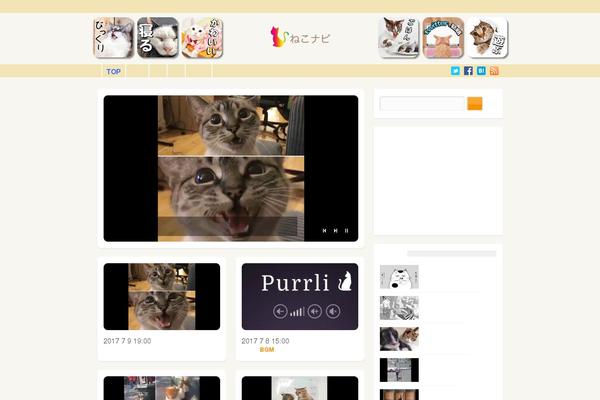This screenshot has height=400, width=600.
Task: Click the 2017 7 8 15:00 date text
Action: click(266, 341)
